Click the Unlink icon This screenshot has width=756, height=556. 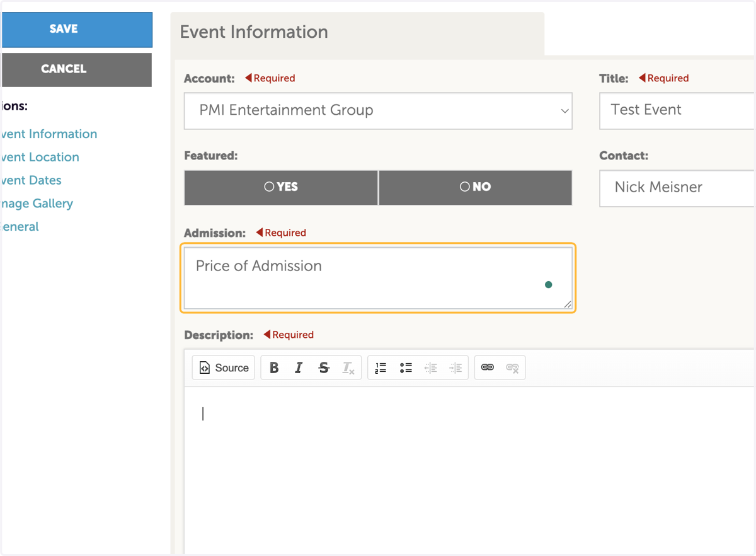click(x=512, y=368)
